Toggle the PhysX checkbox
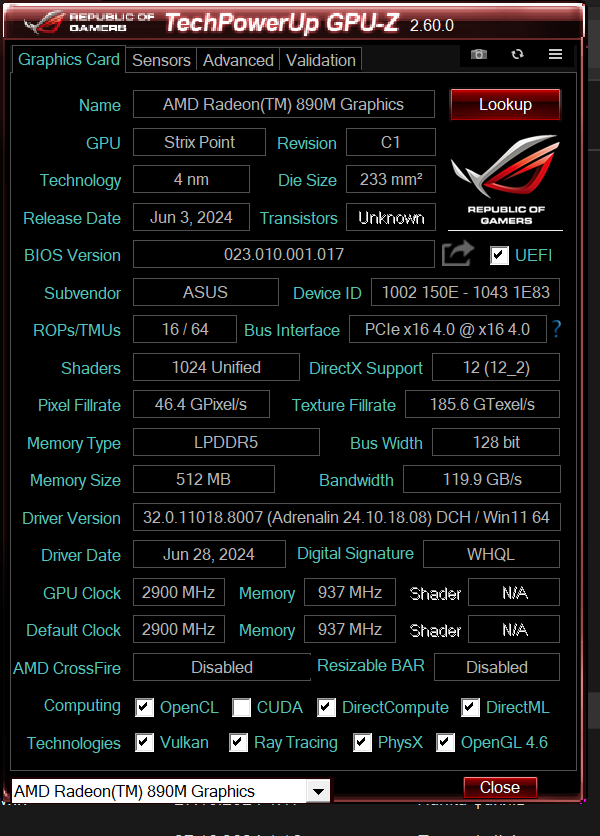Viewport: 600px width, 836px height. coord(363,742)
